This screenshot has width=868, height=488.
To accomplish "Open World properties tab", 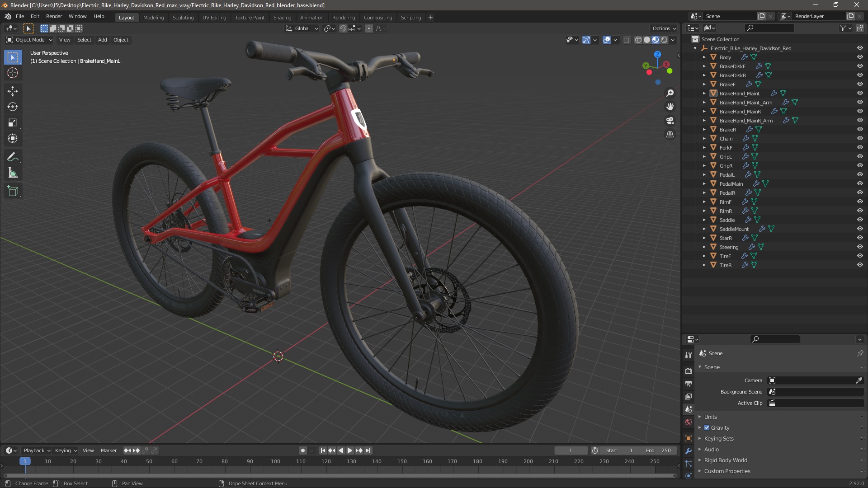I will [689, 422].
